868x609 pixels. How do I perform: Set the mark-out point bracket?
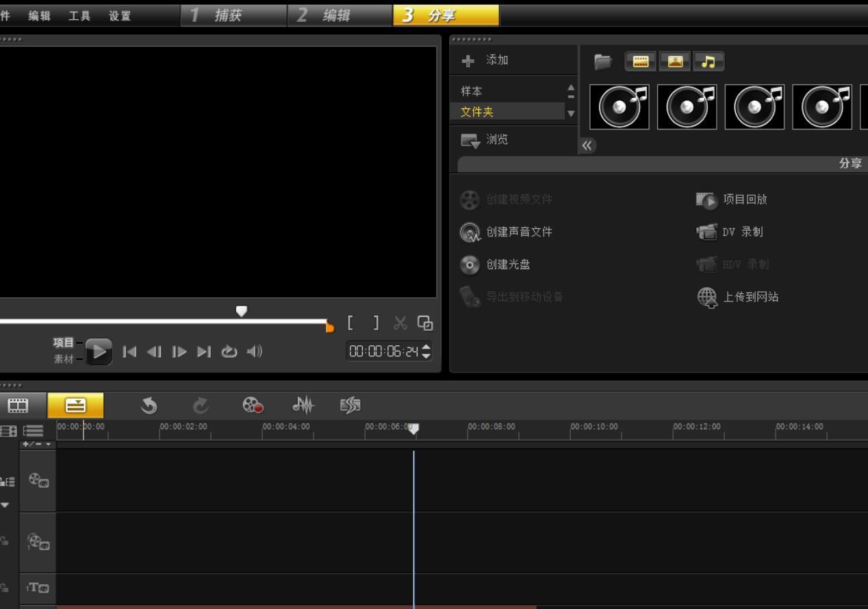click(375, 323)
